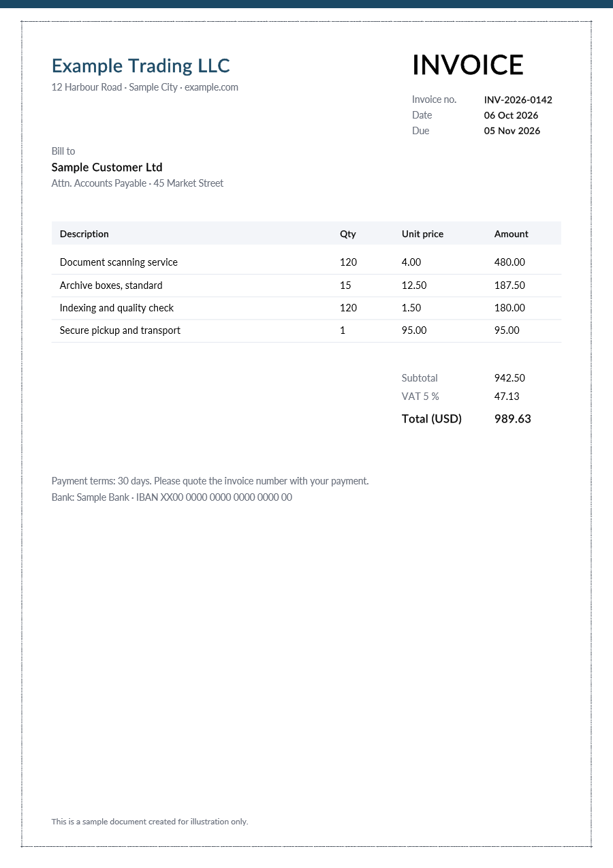Image resolution: width=613 pixels, height=868 pixels.
Task: Click the 'Bill to' label
Action: click(63, 151)
